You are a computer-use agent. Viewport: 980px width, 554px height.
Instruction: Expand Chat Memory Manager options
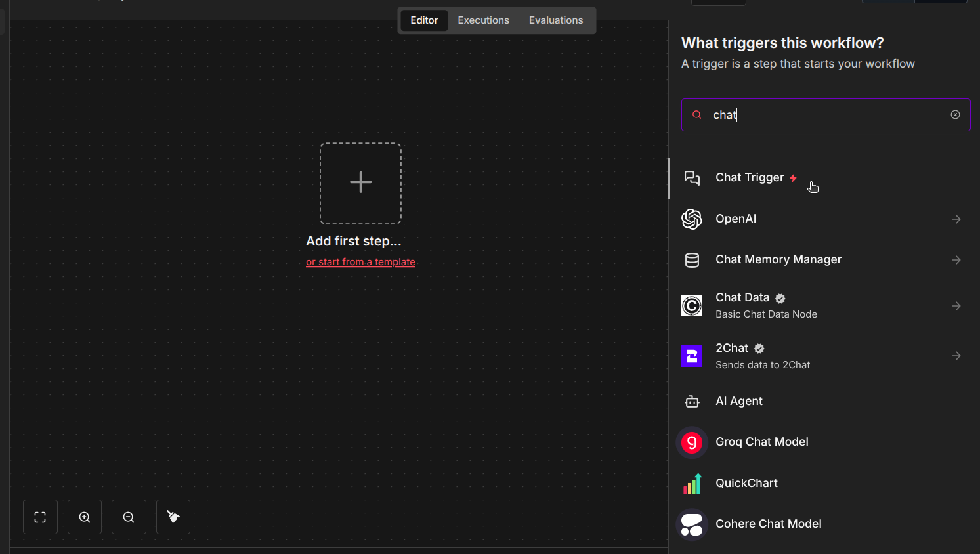(956, 260)
